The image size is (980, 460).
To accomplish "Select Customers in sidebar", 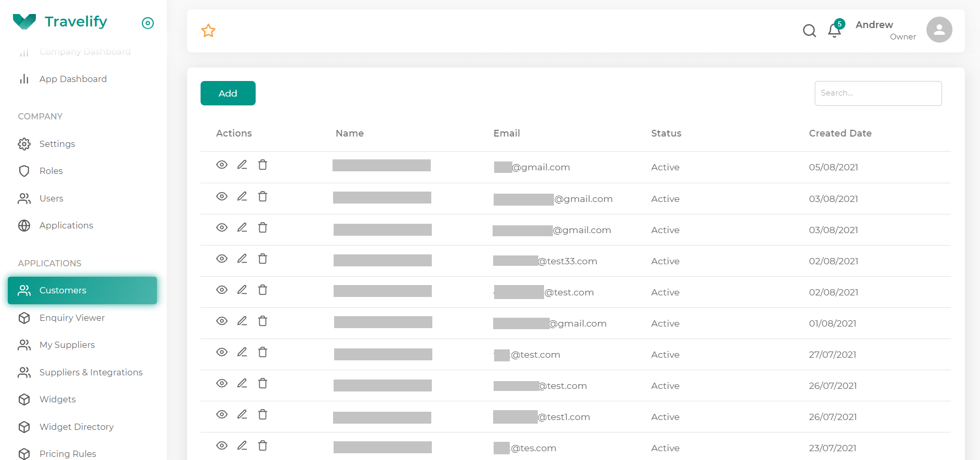I will (82, 290).
